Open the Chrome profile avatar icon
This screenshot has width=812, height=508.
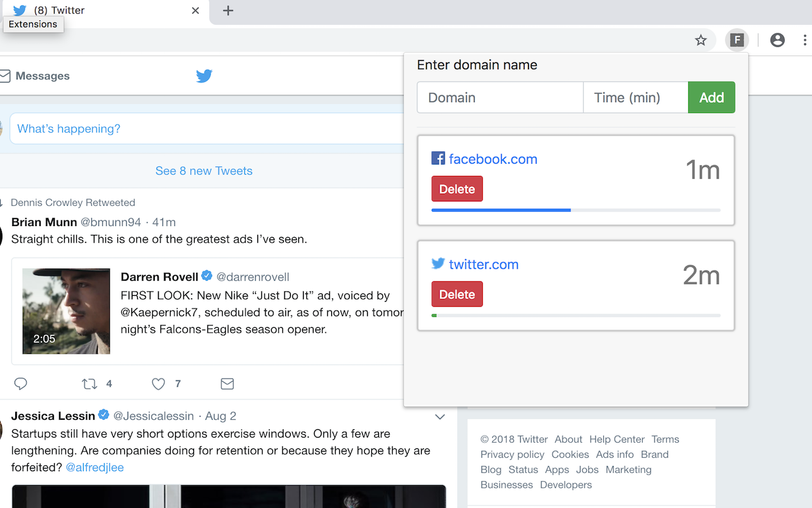777,40
